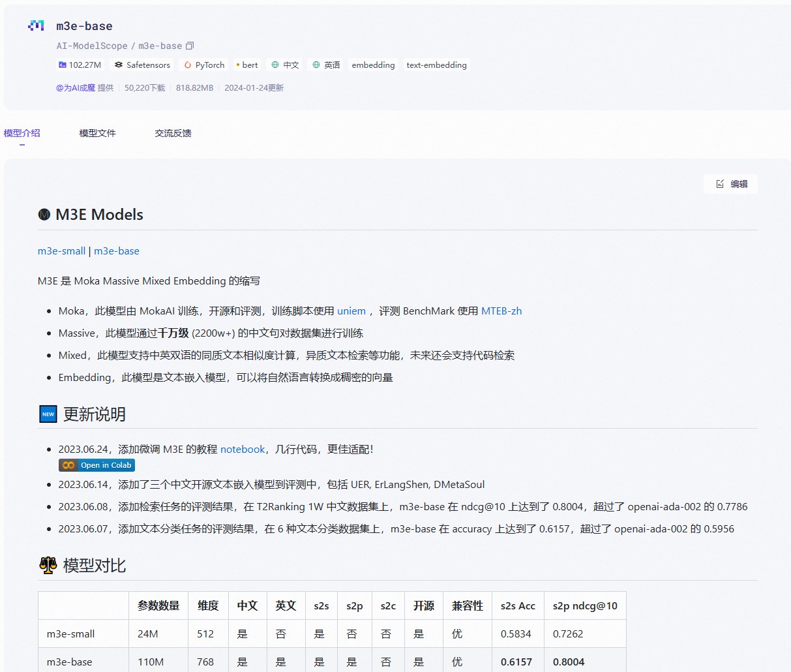Click the 102.27M parameter size tag

(x=80, y=65)
